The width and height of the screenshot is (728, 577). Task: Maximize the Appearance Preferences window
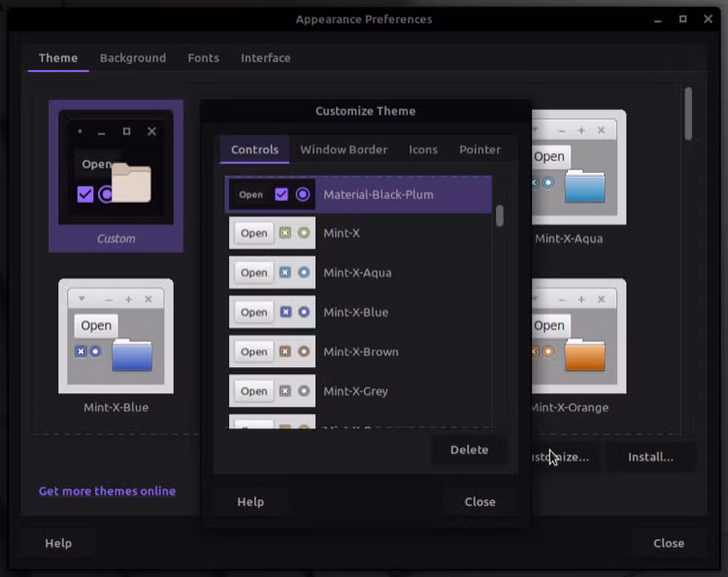(683, 19)
